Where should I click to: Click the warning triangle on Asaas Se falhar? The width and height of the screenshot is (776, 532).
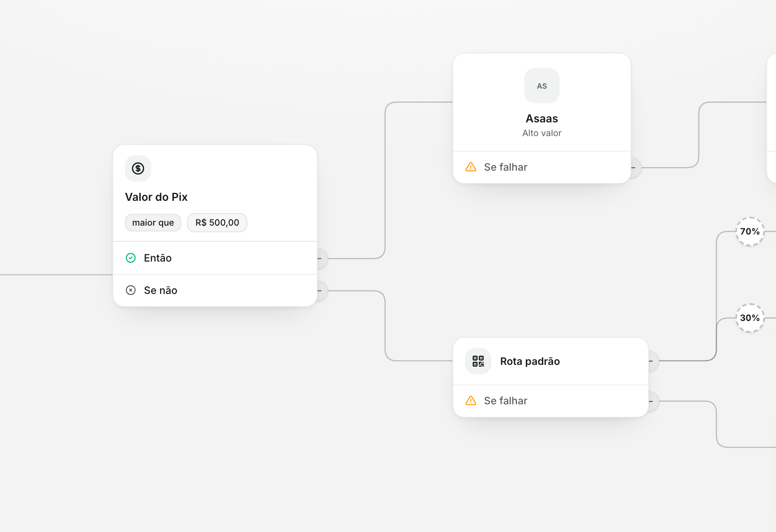[471, 167]
